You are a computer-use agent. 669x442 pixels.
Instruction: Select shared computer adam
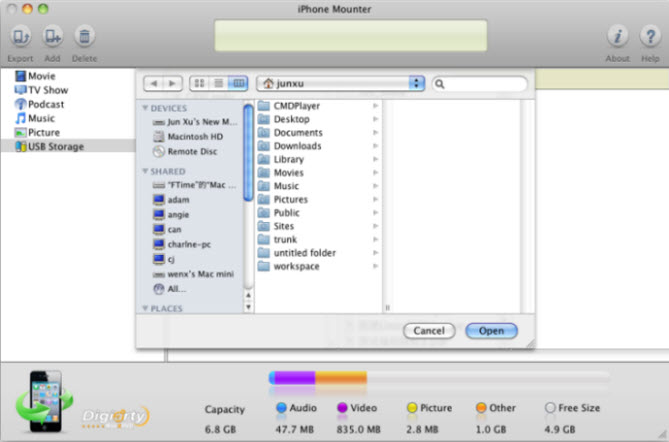coord(171,200)
